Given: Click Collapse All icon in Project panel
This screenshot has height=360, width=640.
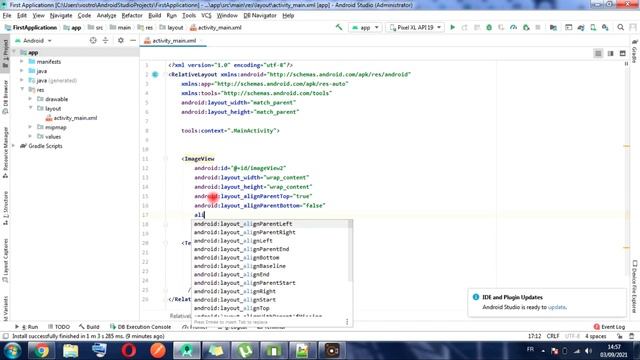Looking at the screenshot, I should (x=105, y=40).
